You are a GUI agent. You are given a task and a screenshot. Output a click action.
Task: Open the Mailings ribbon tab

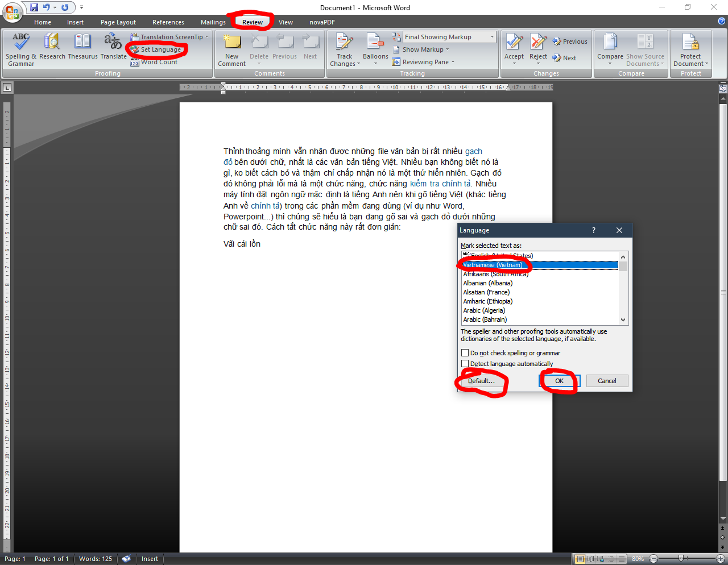(x=213, y=22)
